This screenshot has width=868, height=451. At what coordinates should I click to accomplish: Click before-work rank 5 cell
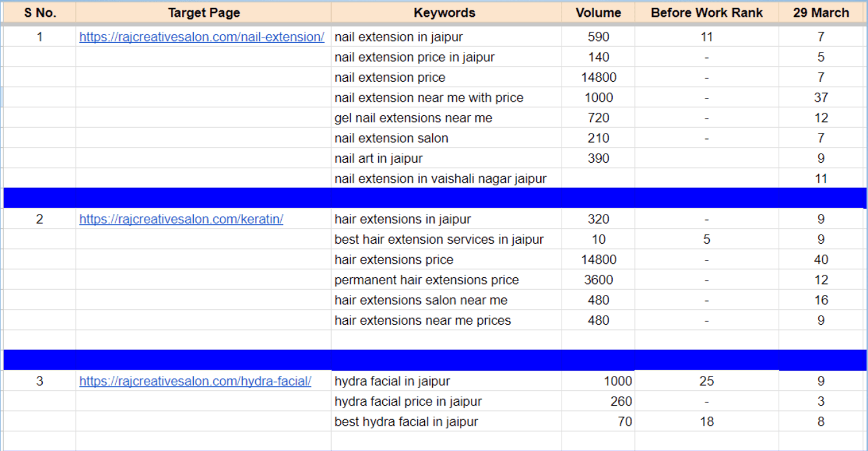tap(707, 239)
